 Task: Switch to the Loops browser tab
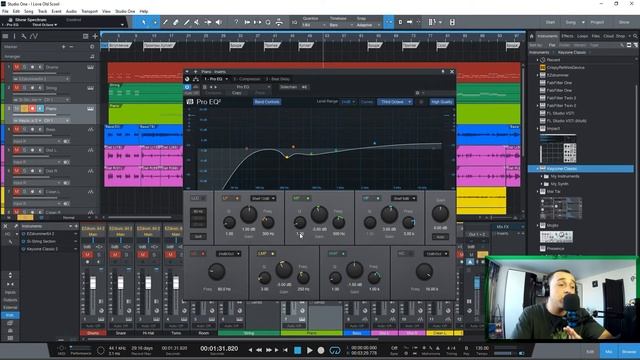[582, 36]
